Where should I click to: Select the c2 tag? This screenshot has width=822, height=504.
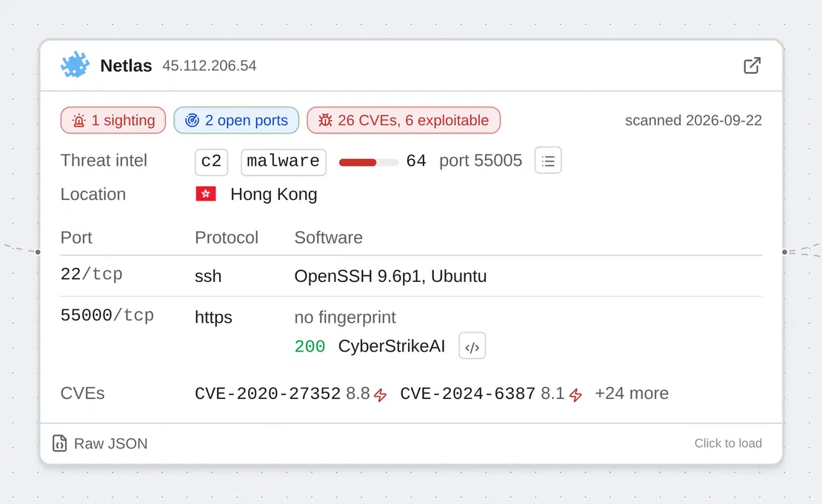click(211, 162)
